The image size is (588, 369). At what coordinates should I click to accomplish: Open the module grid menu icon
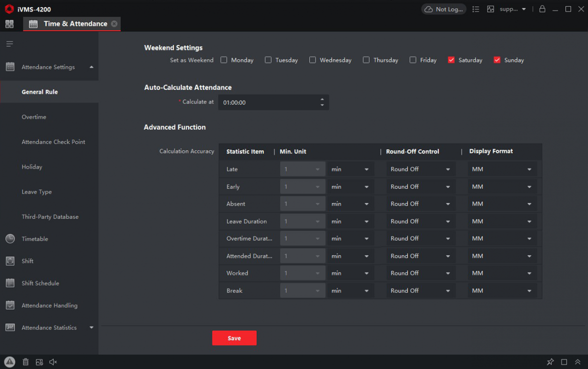coord(9,24)
